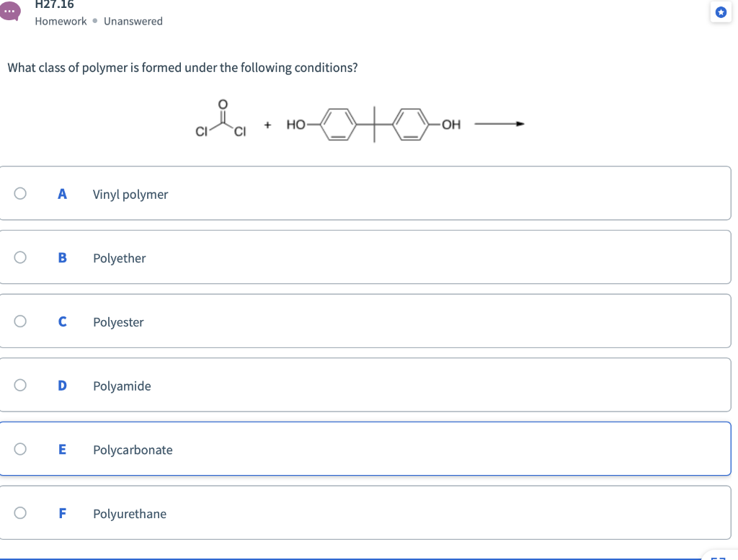Image resolution: width=738 pixels, height=560 pixels.
Task: Click the question title H27.16
Action: coord(54,4)
